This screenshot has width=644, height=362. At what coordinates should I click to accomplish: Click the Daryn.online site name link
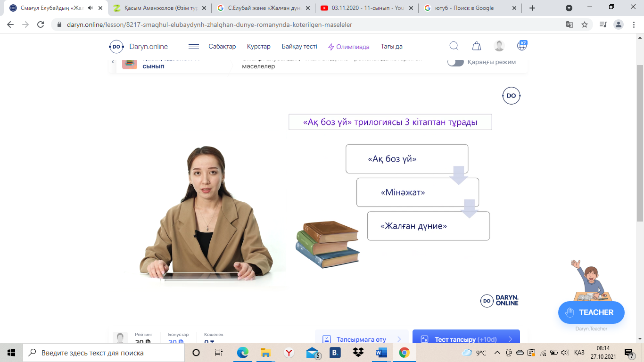(x=149, y=46)
